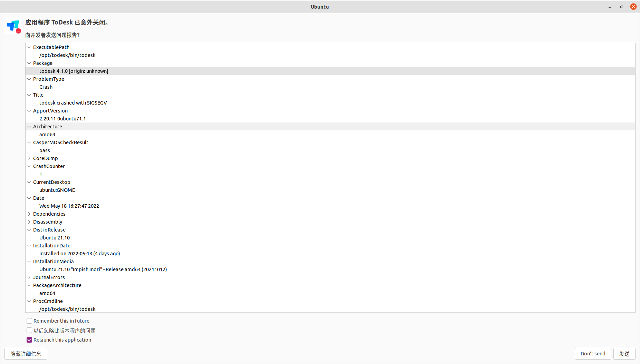The height and width of the screenshot is (364, 640).
Task: Collapse the DistroRelease entry
Action: click(x=29, y=230)
